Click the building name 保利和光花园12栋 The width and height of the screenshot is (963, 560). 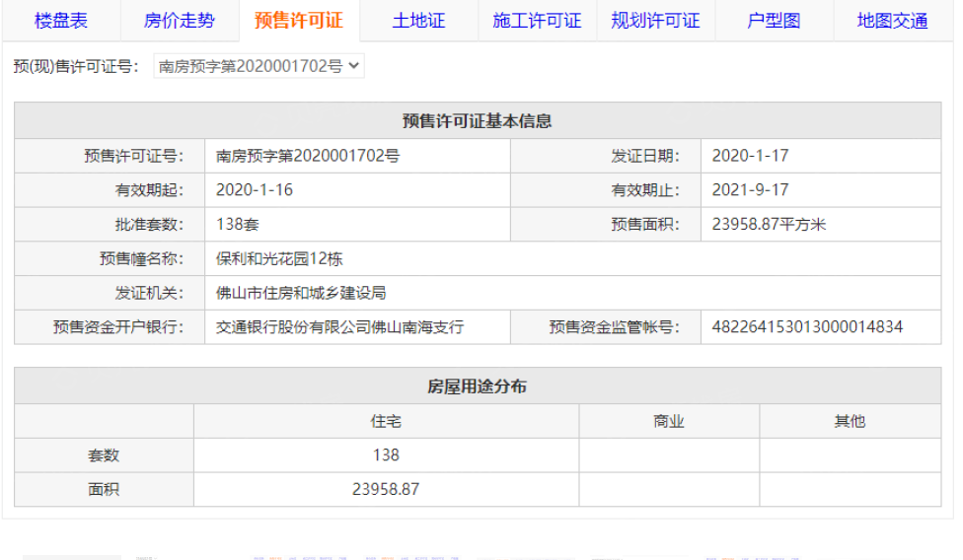(279, 259)
